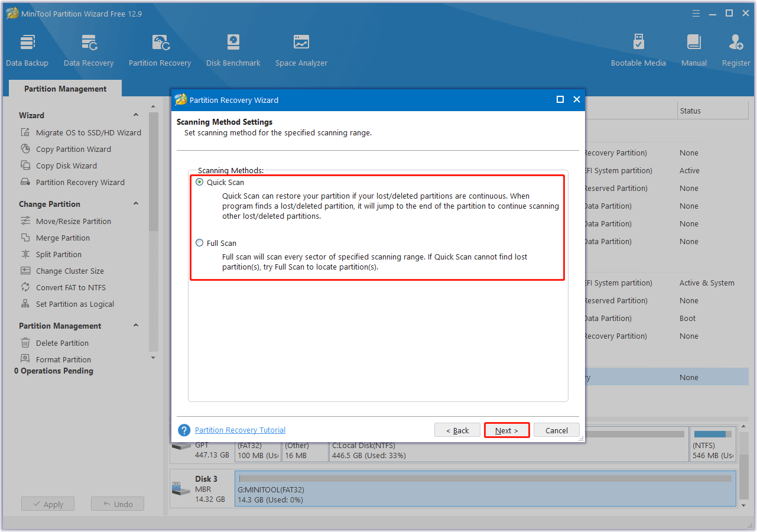Select the Partition Recovery toolbar icon
The image size is (757, 532).
click(160, 48)
